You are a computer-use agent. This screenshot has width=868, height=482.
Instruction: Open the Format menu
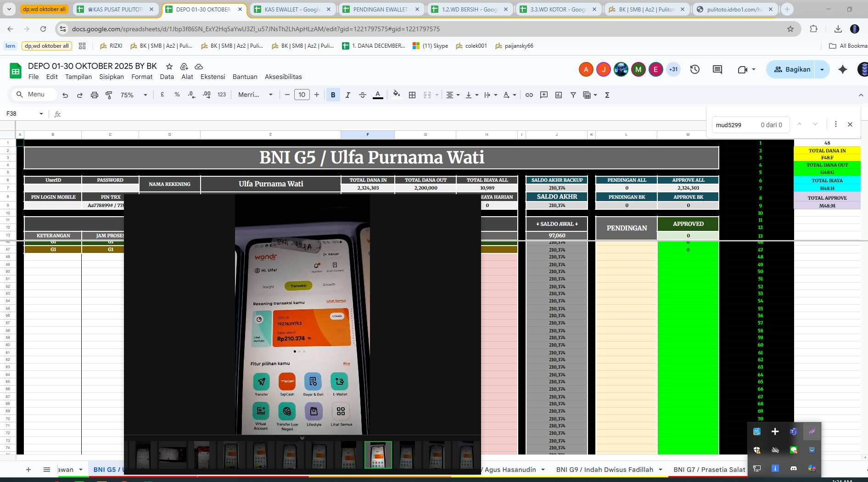[x=142, y=77]
